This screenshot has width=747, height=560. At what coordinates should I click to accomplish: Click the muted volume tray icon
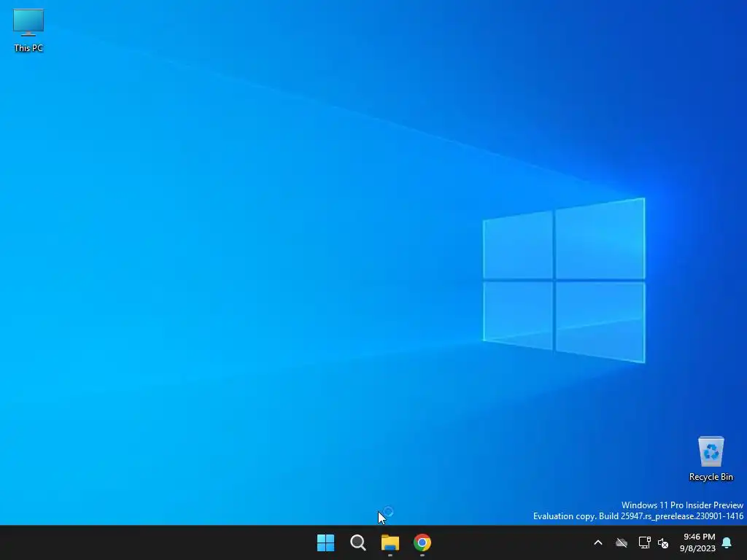[662, 542]
